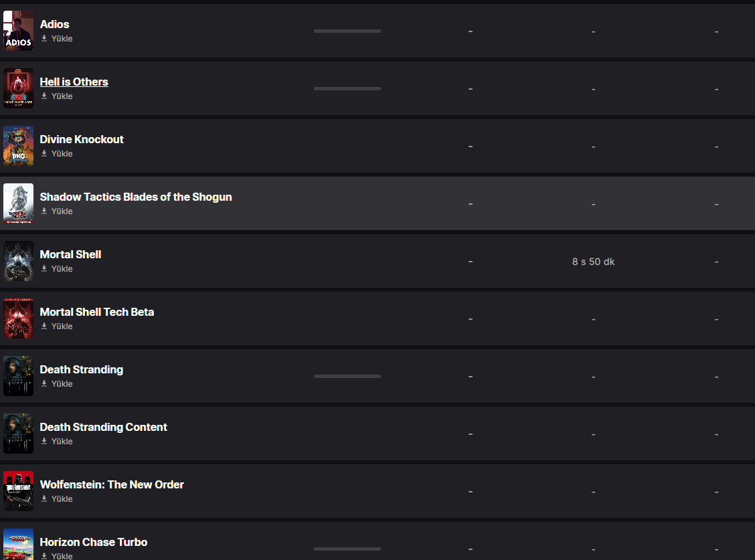The image size is (755, 560).
Task: Click the install icon under Shadow Tactics
Action: 44,211
